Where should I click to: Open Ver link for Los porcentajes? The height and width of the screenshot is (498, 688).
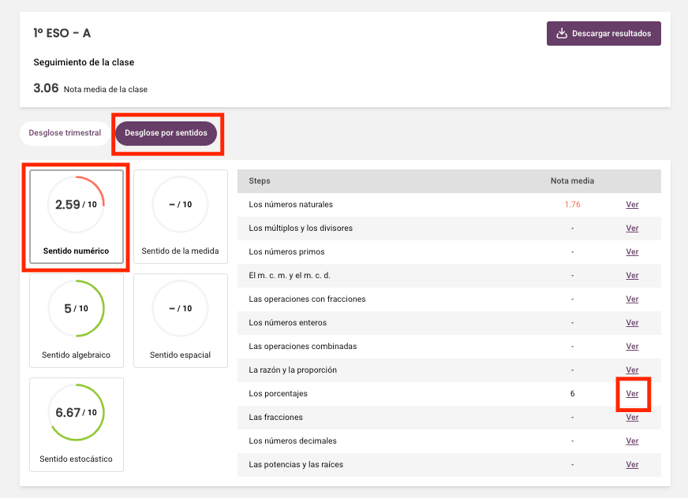pyautogui.click(x=632, y=394)
